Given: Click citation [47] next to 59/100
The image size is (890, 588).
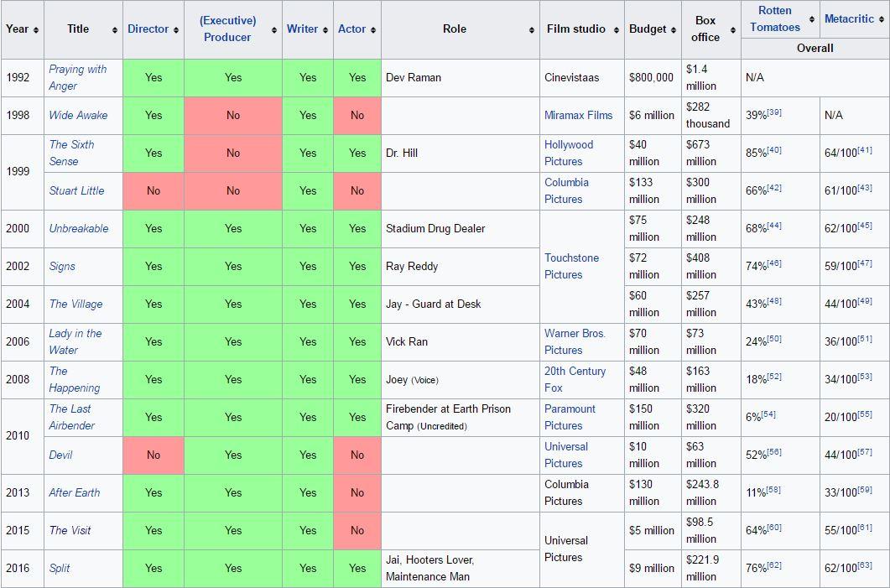Looking at the screenshot, I should (x=865, y=263).
